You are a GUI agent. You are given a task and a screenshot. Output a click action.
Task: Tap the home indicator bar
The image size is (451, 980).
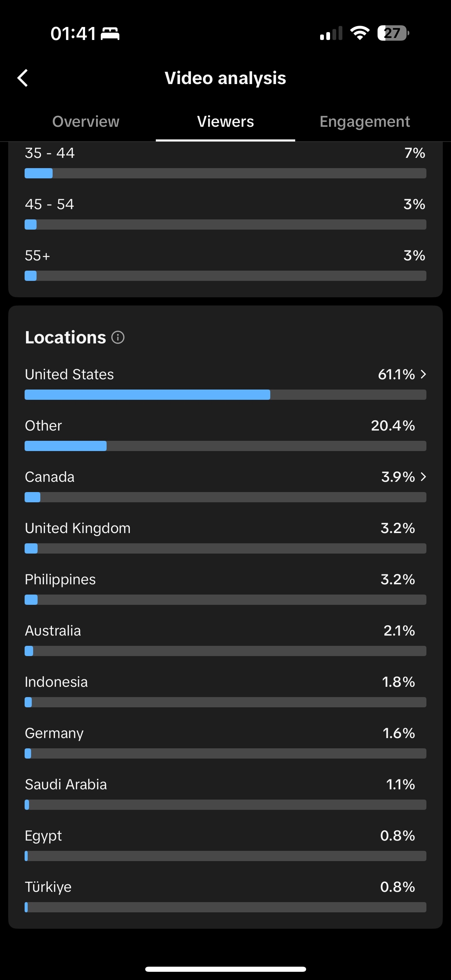225,969
